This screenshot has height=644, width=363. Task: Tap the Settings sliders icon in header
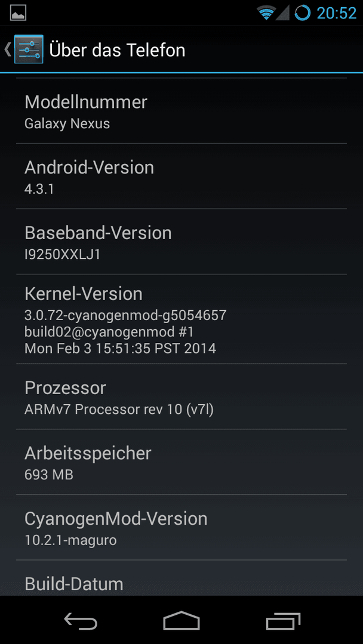tap(29, 49)
